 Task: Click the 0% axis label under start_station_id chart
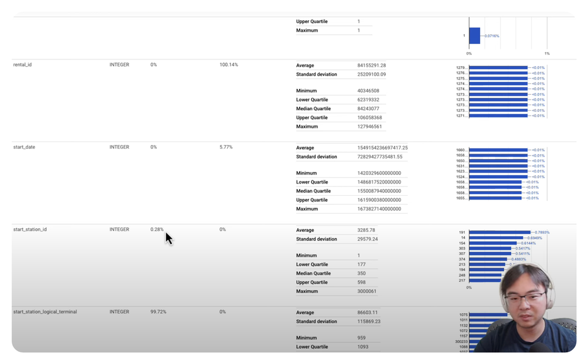point(469,287)
